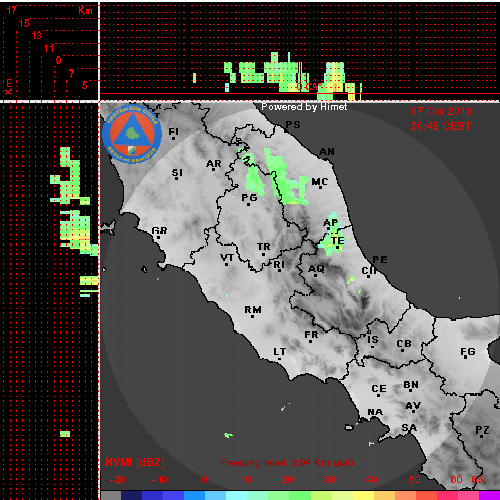500x500 pixels.
Task: Click the FG city marker
Action: coord(466,358)
